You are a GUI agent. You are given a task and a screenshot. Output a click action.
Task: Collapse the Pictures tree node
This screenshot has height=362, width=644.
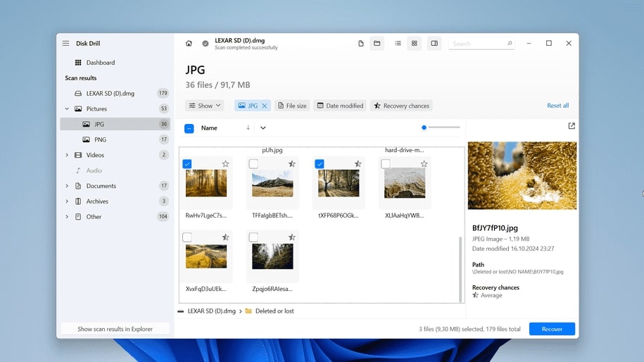pos(67,109)
